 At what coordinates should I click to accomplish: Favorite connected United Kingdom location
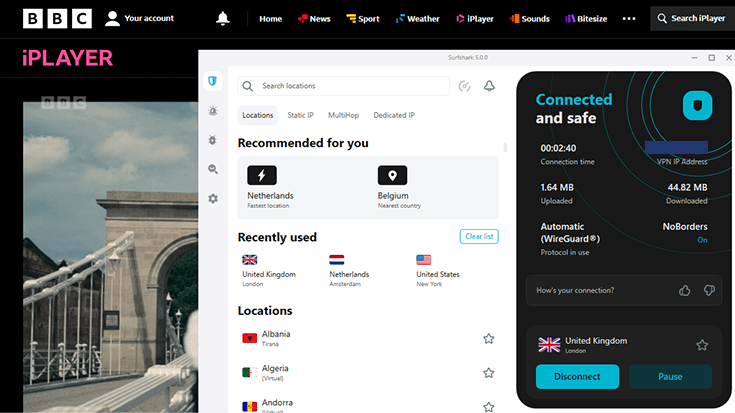[702, 345]
